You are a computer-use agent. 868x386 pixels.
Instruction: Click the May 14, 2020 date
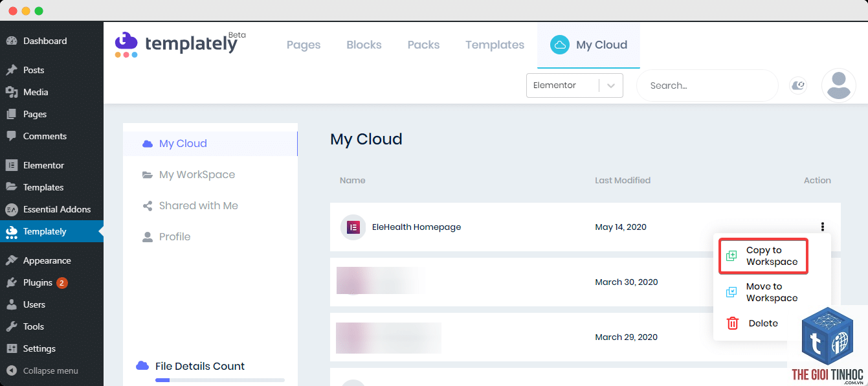[621, 227]
